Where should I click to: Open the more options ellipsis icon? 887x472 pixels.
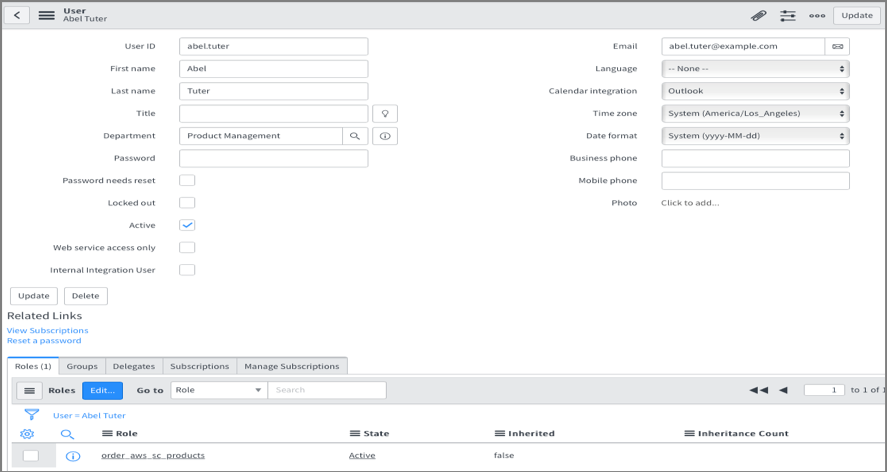(817, 15)
